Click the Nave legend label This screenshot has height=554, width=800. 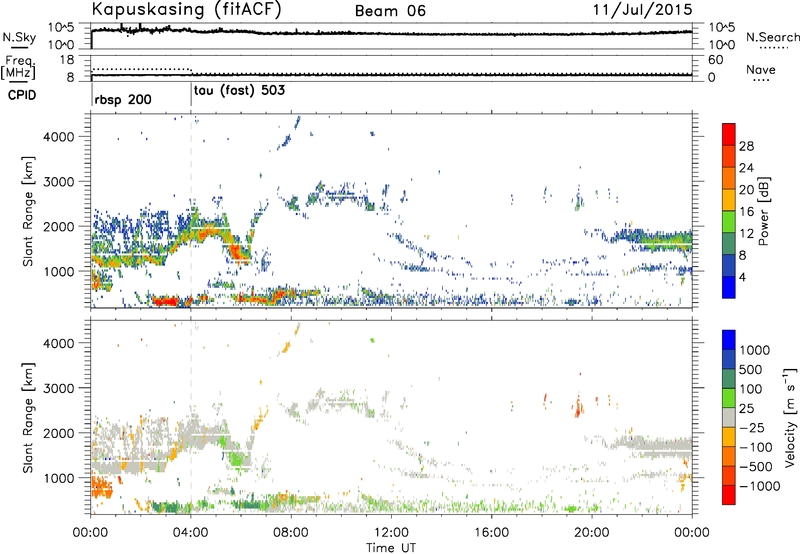761,70
